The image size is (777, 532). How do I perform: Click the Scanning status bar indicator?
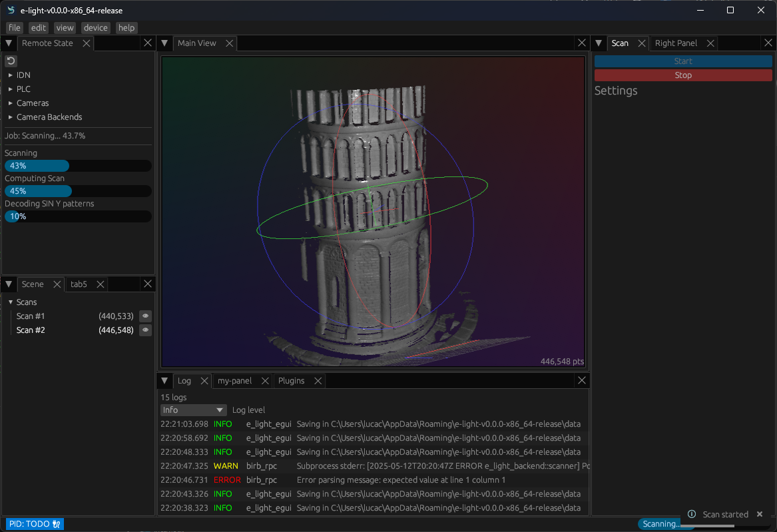click(661, 524)
